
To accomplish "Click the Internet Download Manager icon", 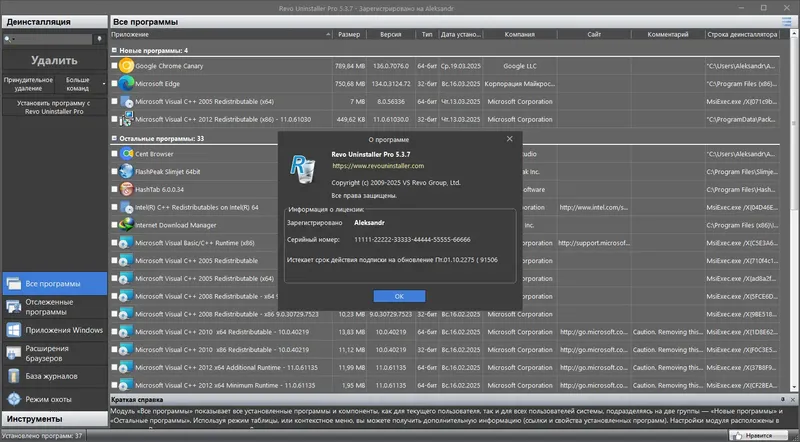I will (126, 225).
